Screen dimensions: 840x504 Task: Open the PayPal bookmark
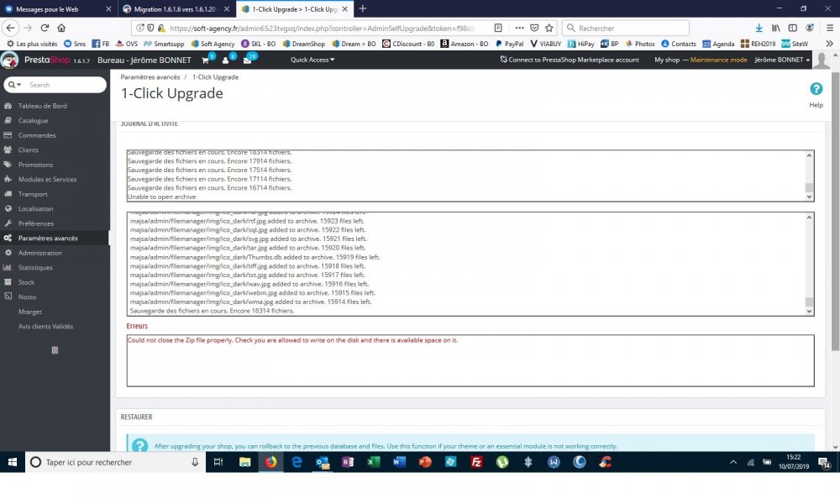tap(509, 44)
